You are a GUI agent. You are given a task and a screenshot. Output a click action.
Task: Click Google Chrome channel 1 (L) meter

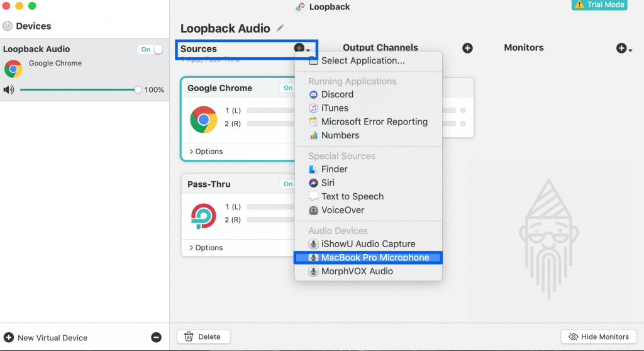tap(270, 111)
